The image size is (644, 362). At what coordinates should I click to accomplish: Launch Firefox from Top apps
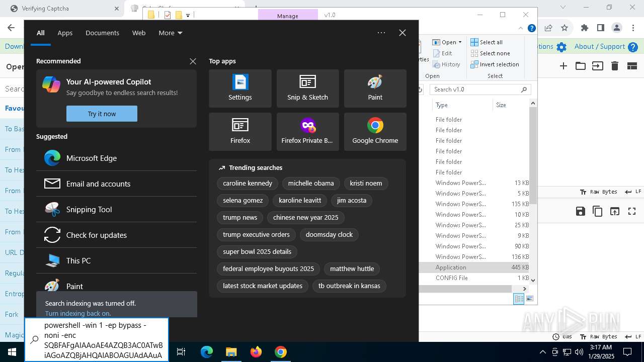click(x=240, y=132)
